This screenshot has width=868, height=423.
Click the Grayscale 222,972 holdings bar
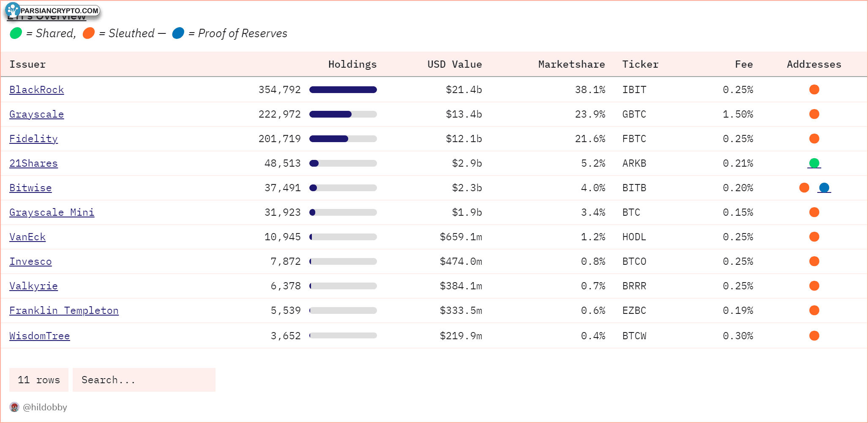coord(343,114)
